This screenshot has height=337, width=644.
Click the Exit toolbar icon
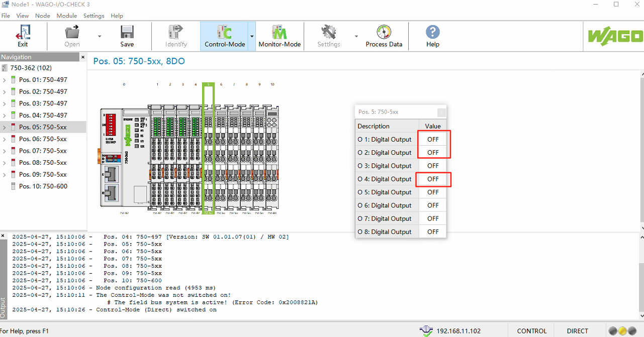[x=23, y=32]
